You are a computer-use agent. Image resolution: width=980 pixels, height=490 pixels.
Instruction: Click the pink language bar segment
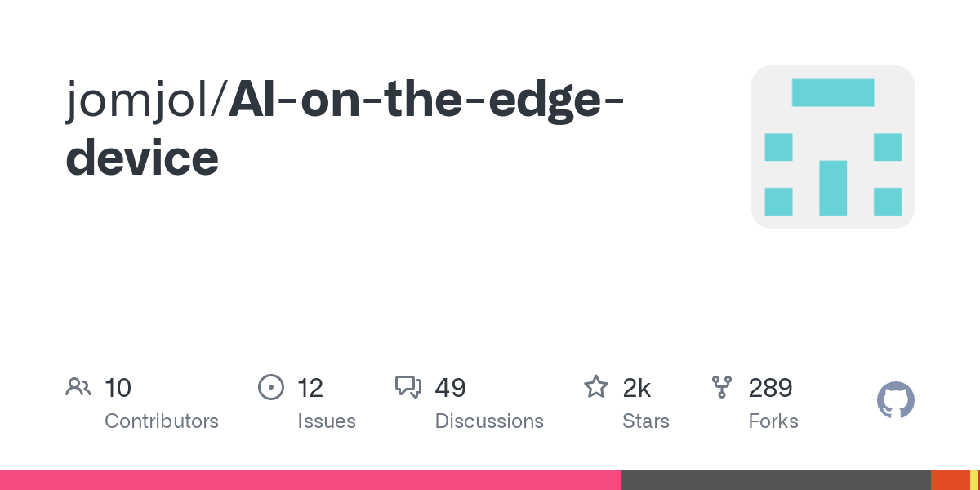tap(310, 480)
